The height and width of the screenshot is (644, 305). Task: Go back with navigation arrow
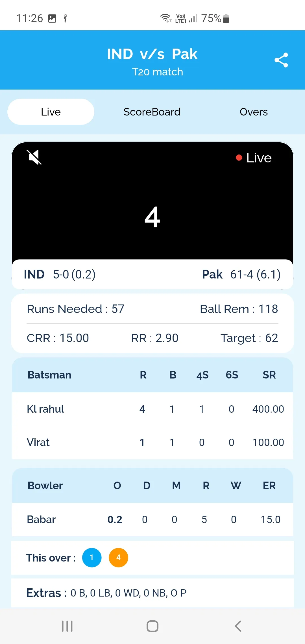click(238, 626)
